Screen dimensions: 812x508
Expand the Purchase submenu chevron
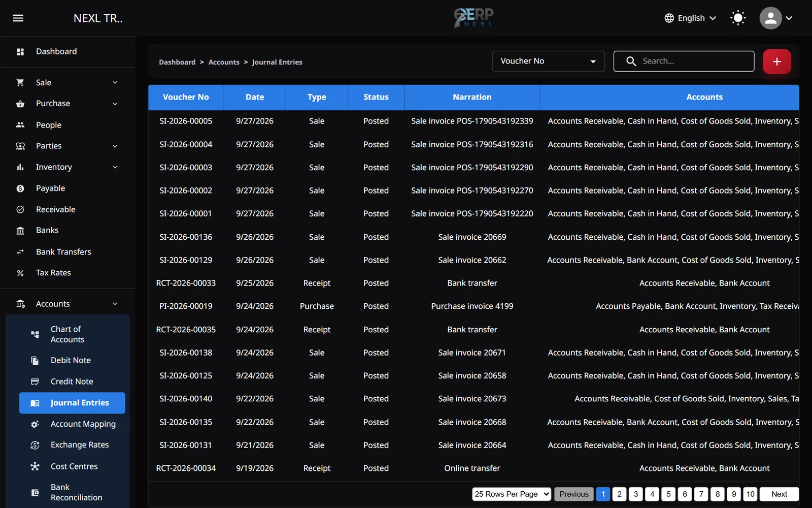(x=115, y=104)
